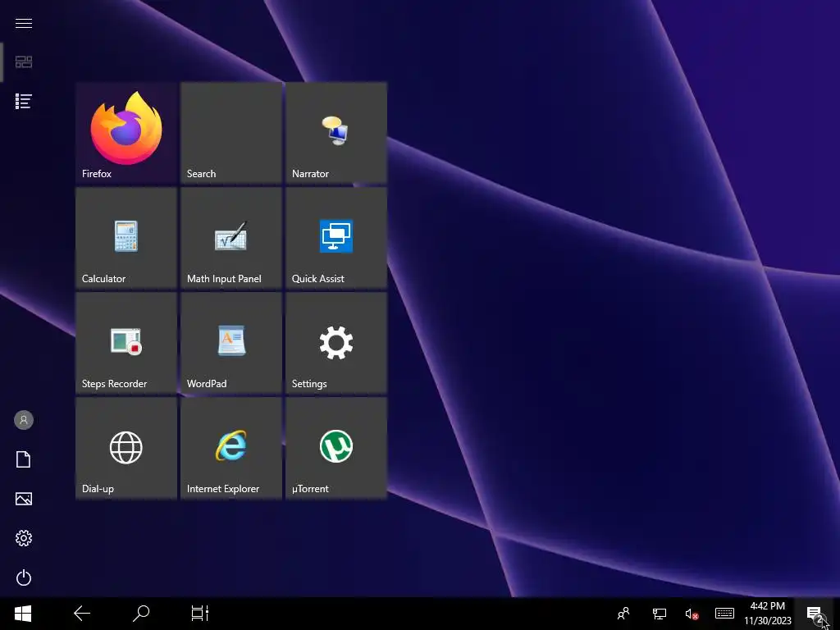
Task: Open Documents from Start sidebar
Action: tap(24, 459)
